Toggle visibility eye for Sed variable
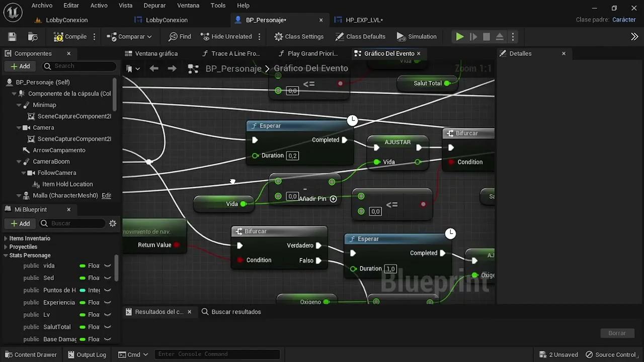Viewport: 644px width, 362px height. pyautogui.click(x=107, y=278)
